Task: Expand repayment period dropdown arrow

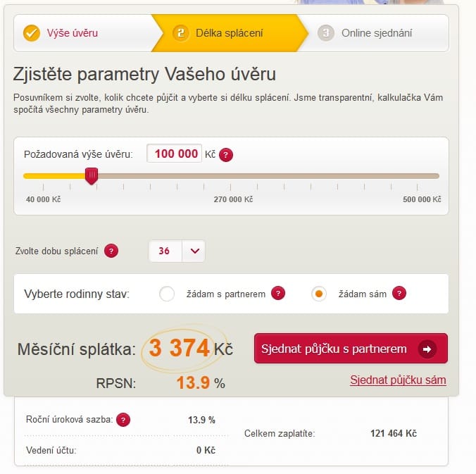Action: click(x=194, y=251)
